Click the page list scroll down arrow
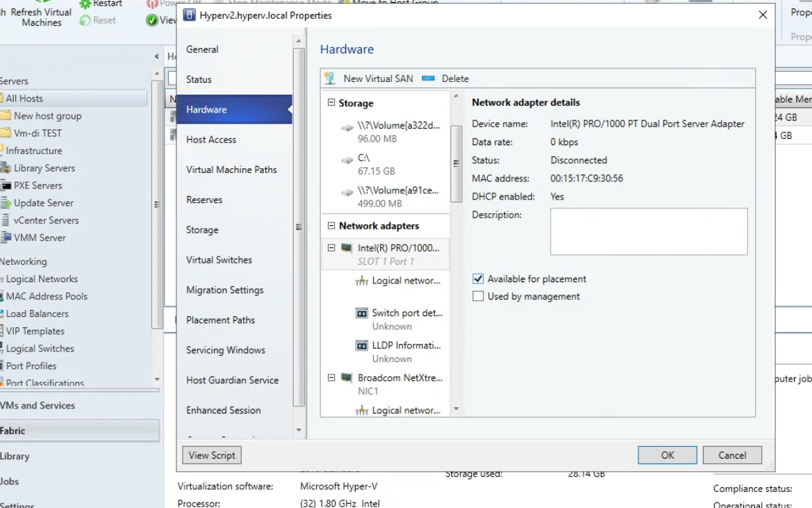This screenshot has width=812, height=508. [x=298, y=430]
